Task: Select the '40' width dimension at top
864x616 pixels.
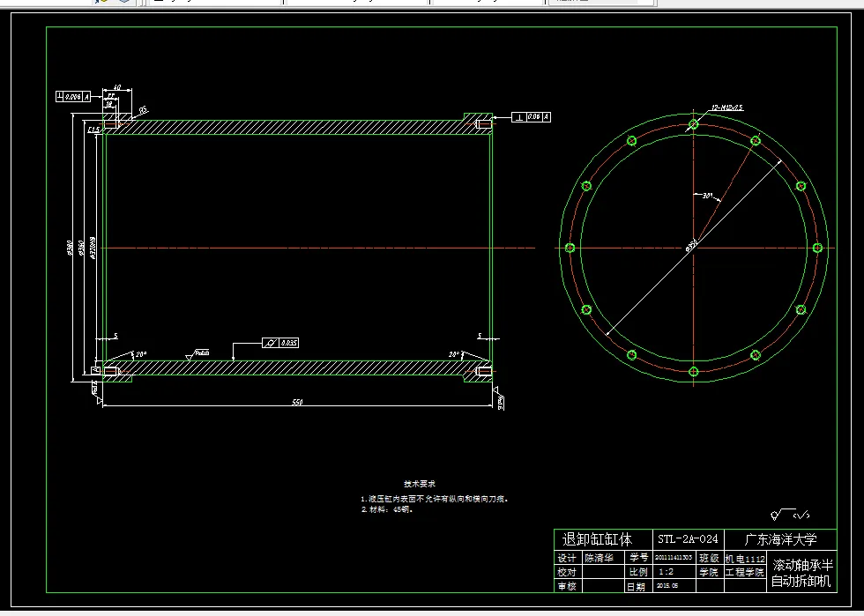Action: coord(116,87)
